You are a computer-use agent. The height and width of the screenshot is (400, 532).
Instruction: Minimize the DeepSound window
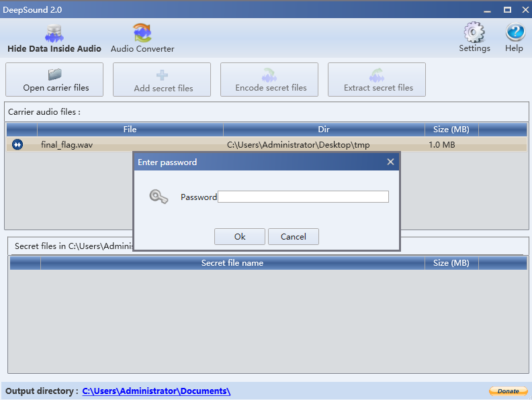(x=487, y=10)
